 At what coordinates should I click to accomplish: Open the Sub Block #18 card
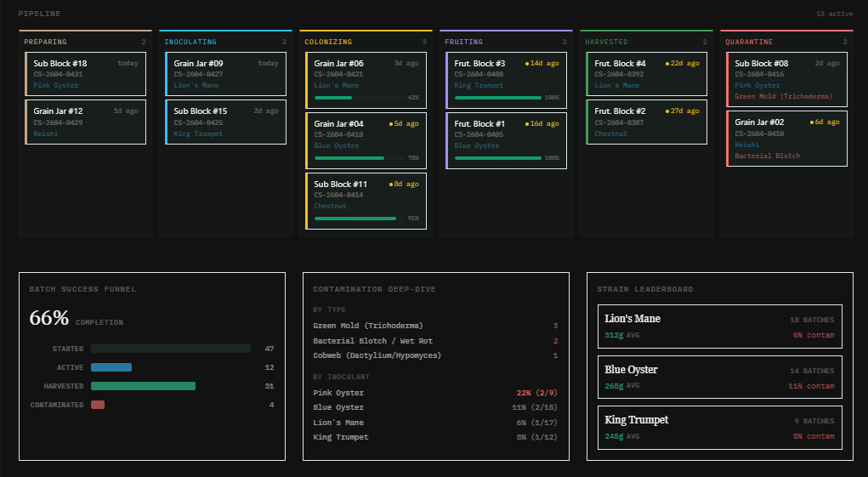(x=85, y=74)
